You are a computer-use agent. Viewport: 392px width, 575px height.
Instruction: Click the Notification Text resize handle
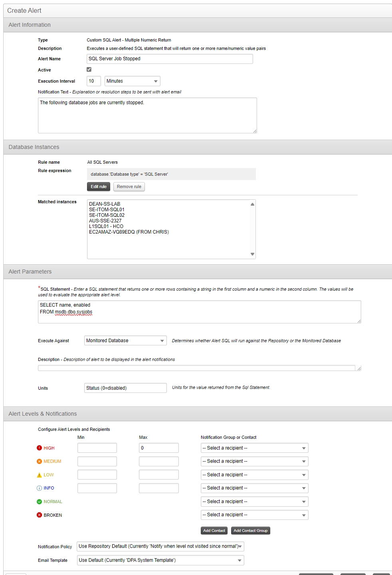255,131
